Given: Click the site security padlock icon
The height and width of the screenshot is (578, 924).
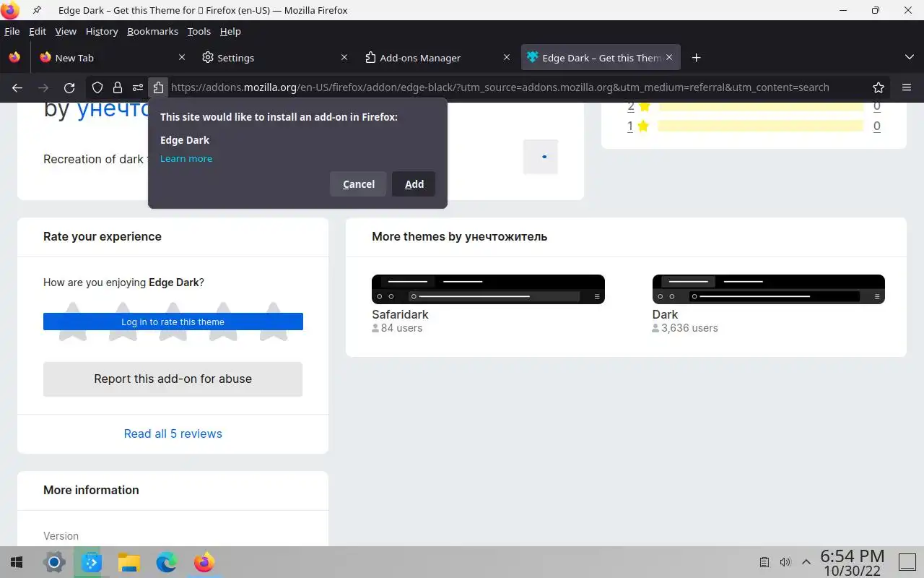Looking at the screenshot, I should click(117, 87).
